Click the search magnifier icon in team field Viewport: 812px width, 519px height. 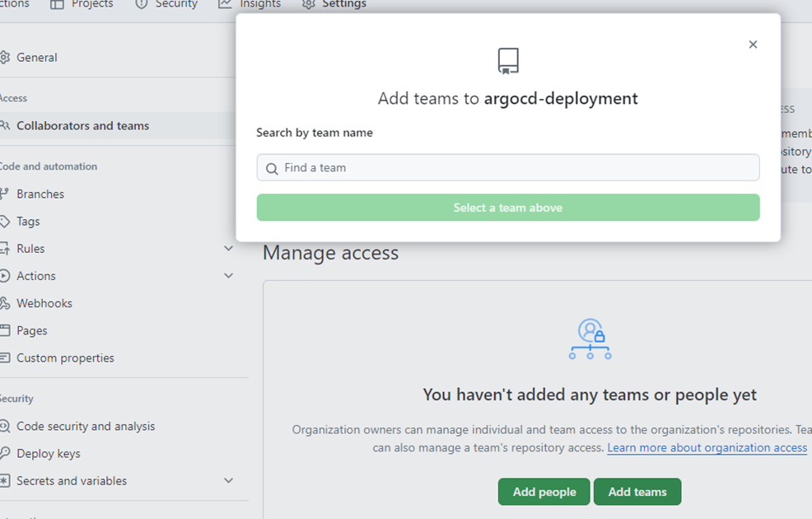(x=272, y=168)
